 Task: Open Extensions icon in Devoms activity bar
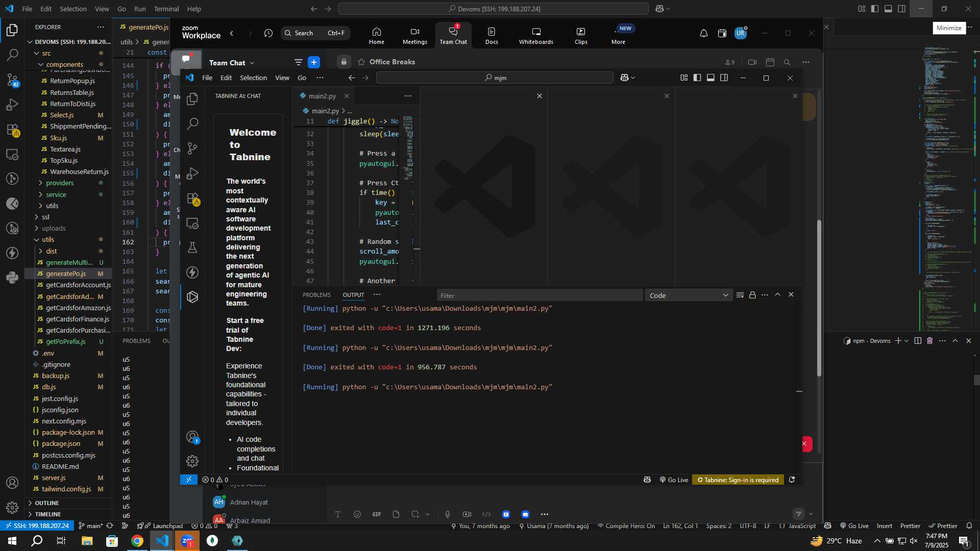pyautogui.click(x=12, y=130)
